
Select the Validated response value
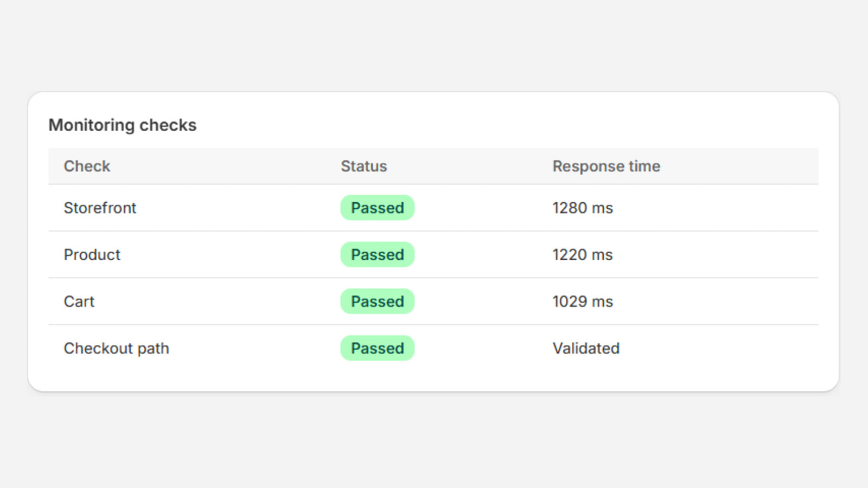coord(586,348)
